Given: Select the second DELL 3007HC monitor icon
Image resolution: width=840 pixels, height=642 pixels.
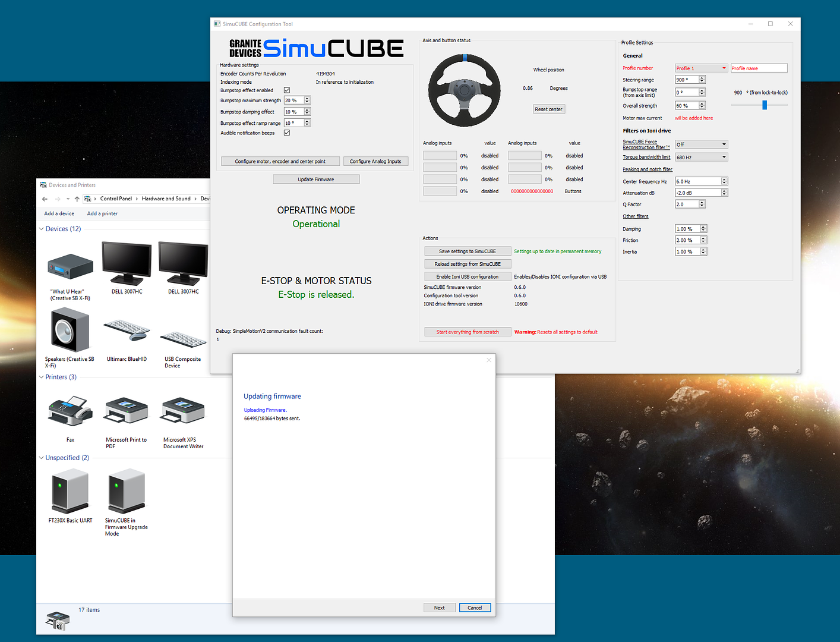Looking at the screenshot, I should tap(183, 263).
